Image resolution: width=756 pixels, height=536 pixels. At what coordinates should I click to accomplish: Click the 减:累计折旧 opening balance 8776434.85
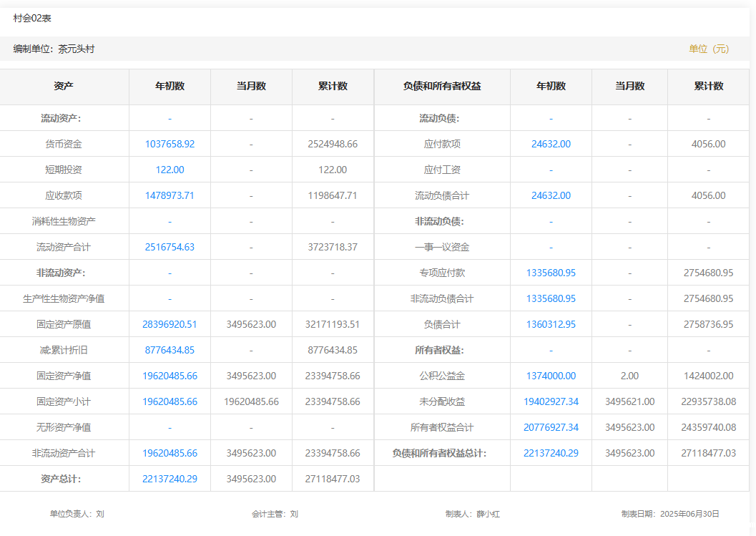click(170, 350)
